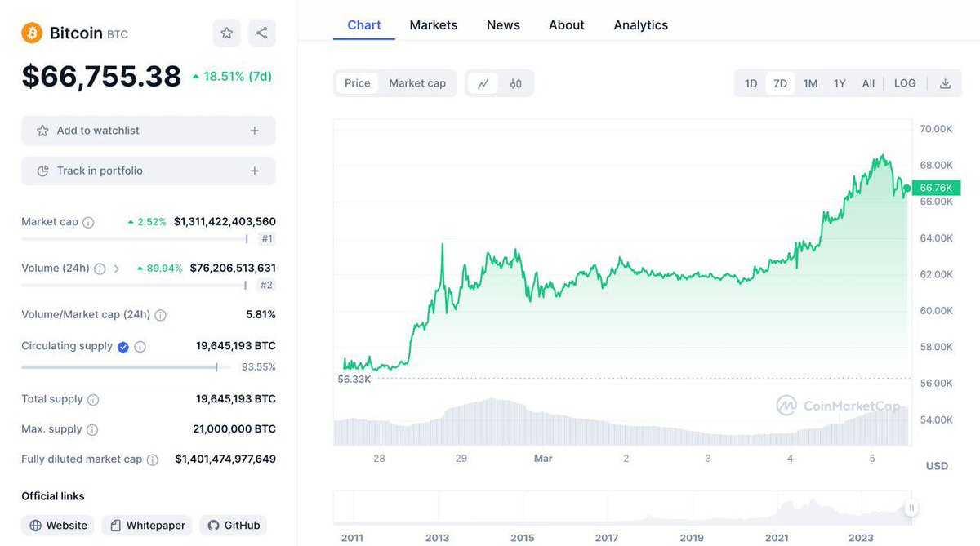Image resolution: width=980 pixels, height=546 pixels.
Task: Click the timeline range slider handle
Action: tap(911, 508)
